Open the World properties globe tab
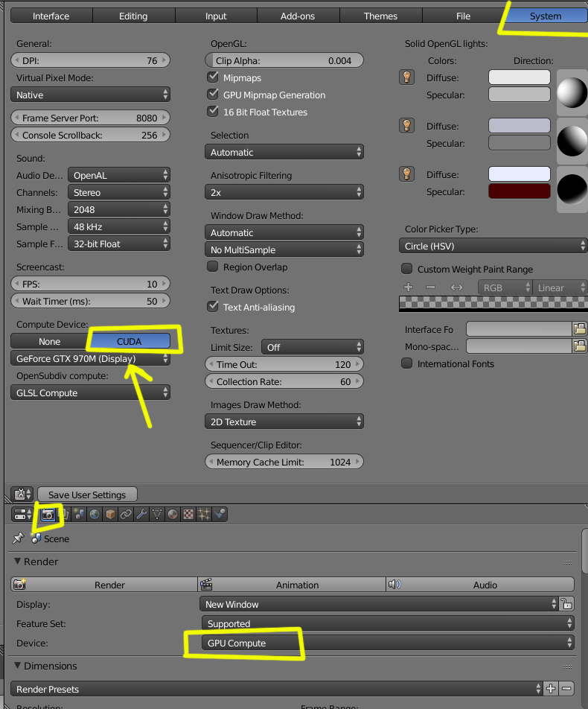Viewport: 588px width, 709px height. (95, 515)
